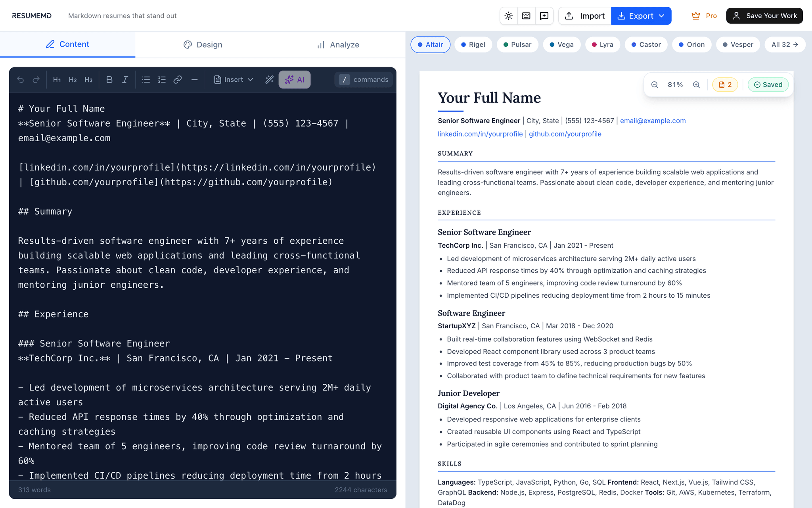Select the Pulsar template

pos(517,44)
